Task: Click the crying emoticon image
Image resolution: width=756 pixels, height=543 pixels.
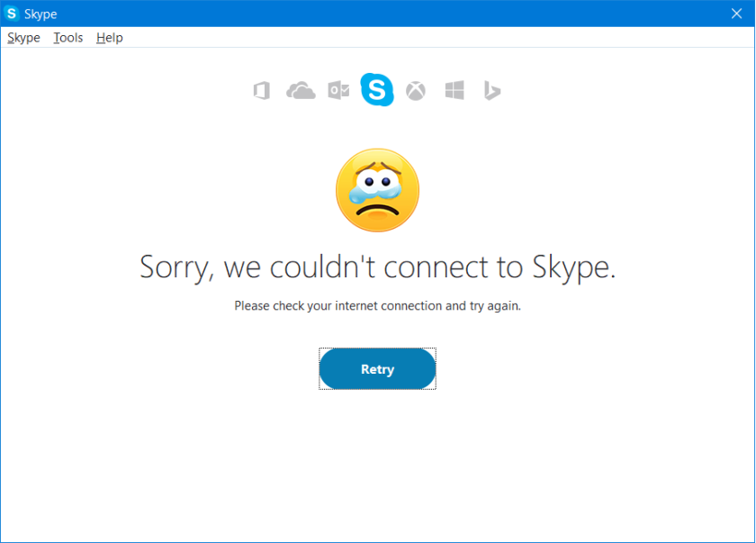Action: pos(377,190)
